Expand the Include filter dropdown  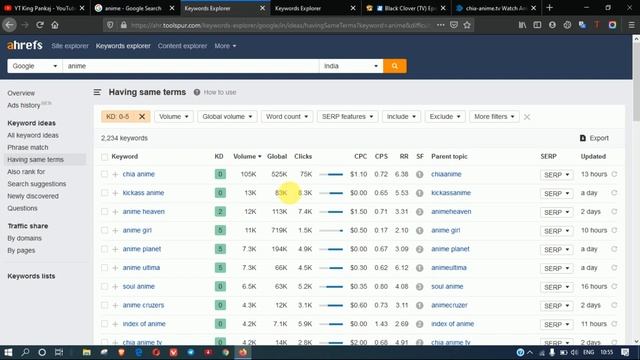401,117
